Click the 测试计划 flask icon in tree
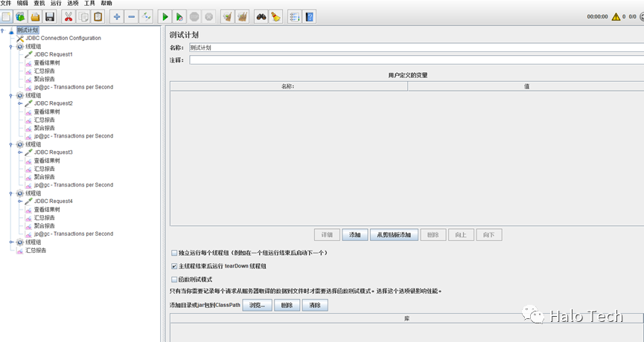 11,30
